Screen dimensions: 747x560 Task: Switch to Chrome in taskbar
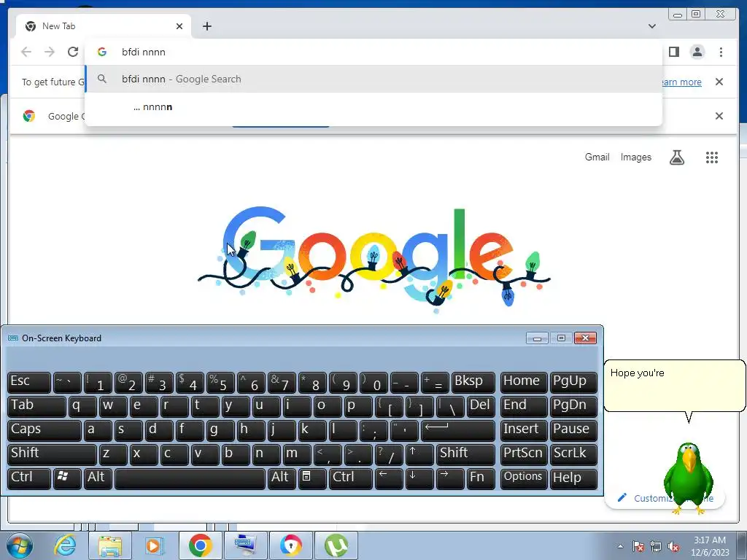coord(200,545)
